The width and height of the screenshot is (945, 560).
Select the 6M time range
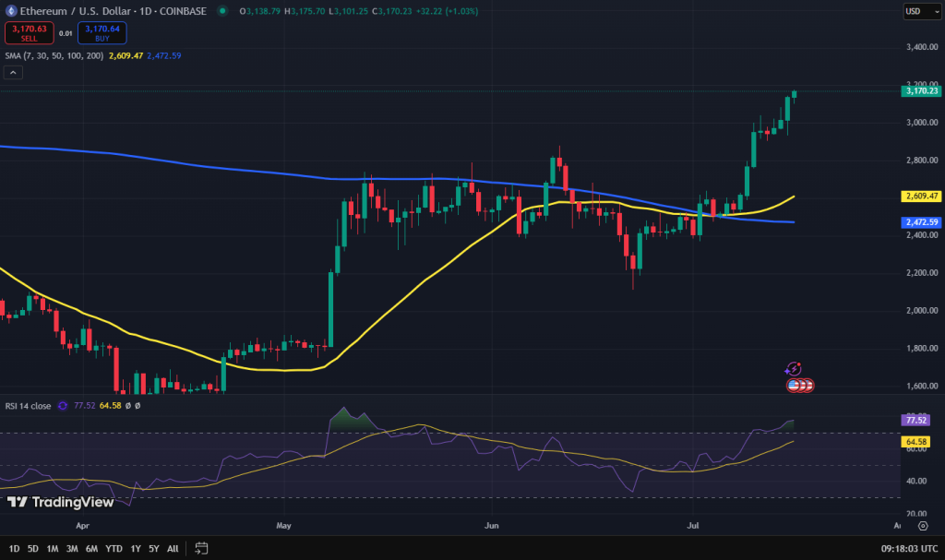[91, 549]
